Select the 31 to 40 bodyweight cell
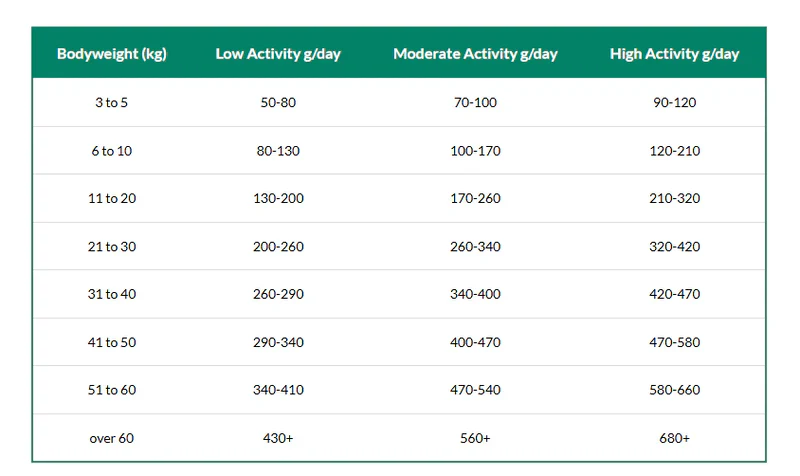The width and height of the screenshot is (800, 476). (112, 294)
